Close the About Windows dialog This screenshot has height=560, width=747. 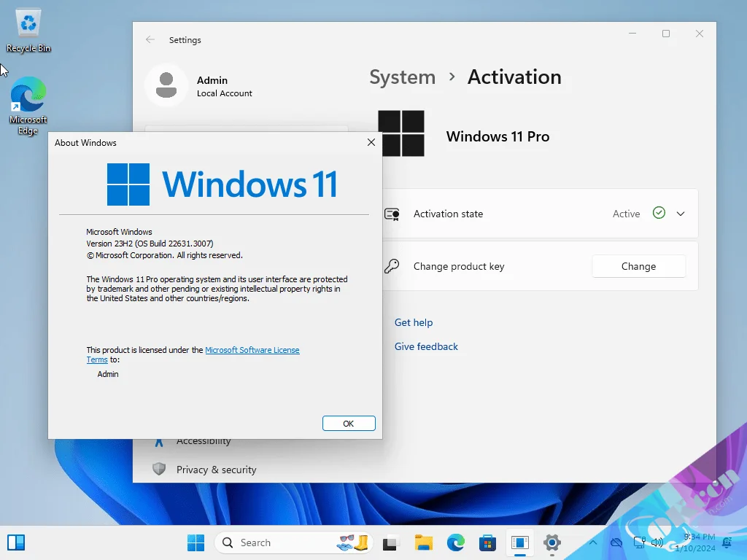tap(371, 142)
